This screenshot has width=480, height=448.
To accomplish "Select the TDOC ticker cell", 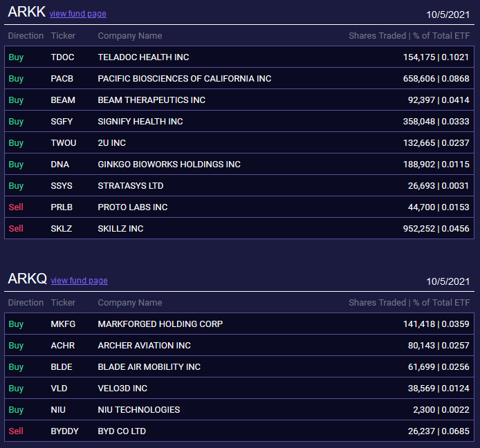I will point(62,57).
